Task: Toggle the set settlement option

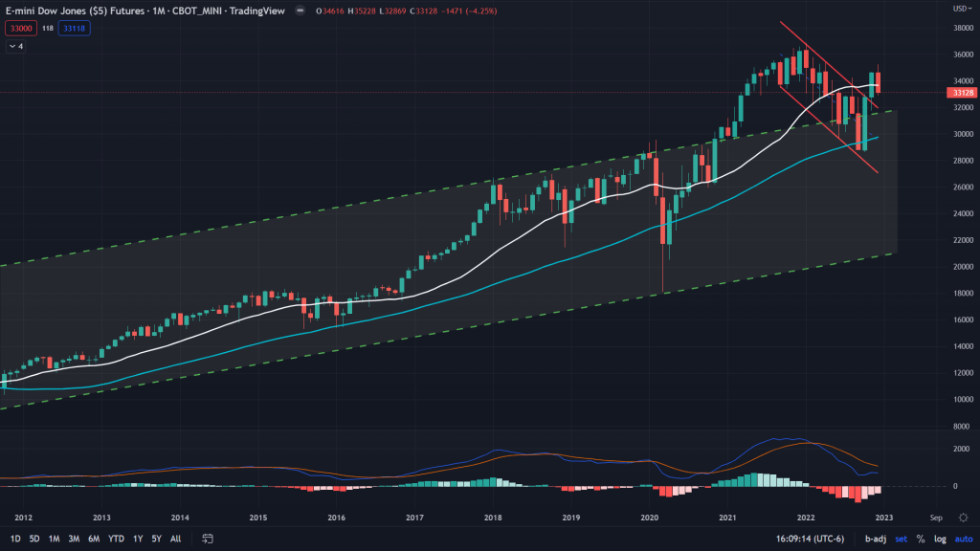Action: click(900, 539)
